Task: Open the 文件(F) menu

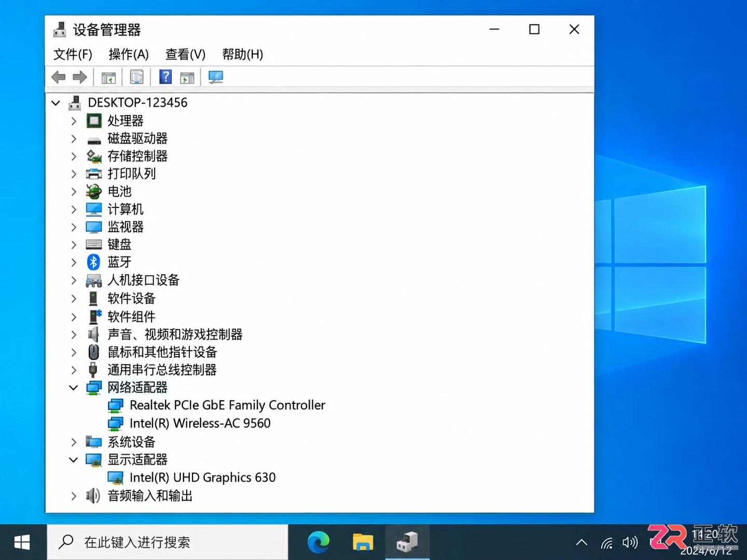Action: click(x=73, y=54)
